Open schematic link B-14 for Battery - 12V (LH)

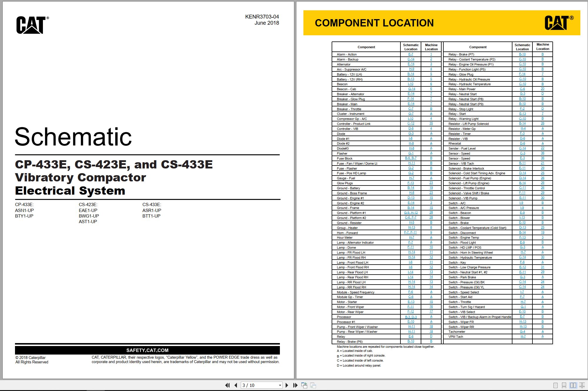coord(411,74)
